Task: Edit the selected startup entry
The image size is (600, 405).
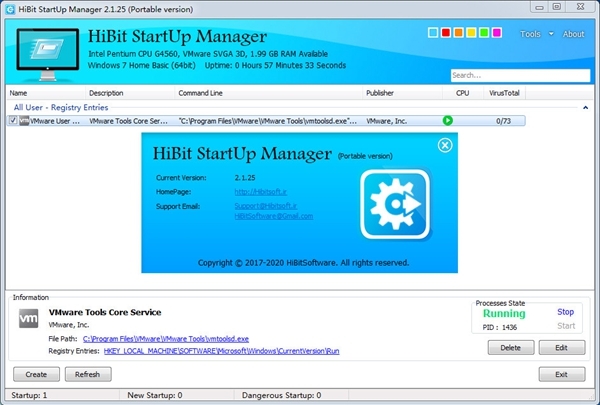Action: (562, 348)
